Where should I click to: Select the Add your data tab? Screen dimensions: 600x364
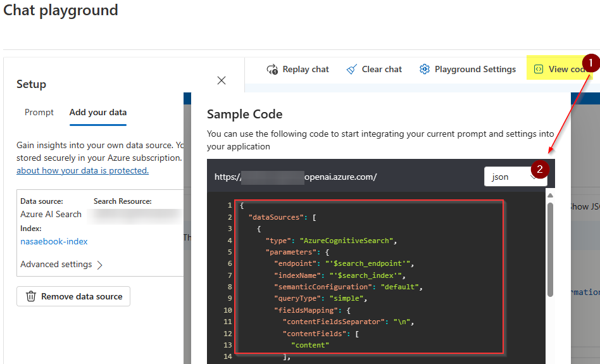(97, 112)
